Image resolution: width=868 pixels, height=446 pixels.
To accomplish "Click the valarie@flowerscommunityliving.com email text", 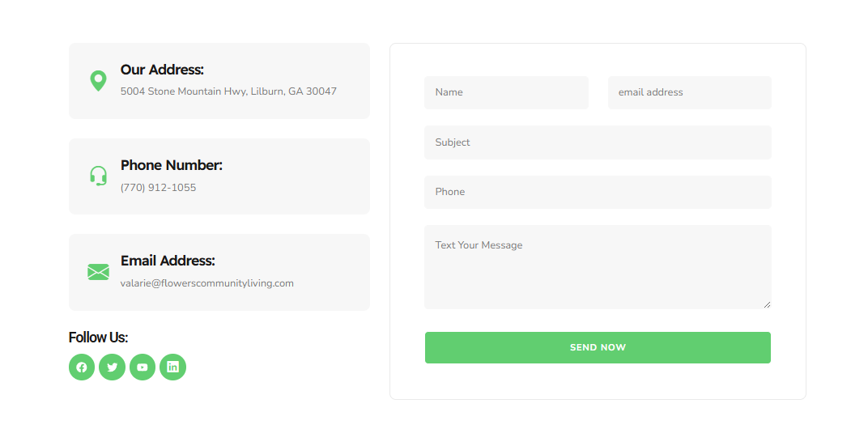I will (207, 283).
